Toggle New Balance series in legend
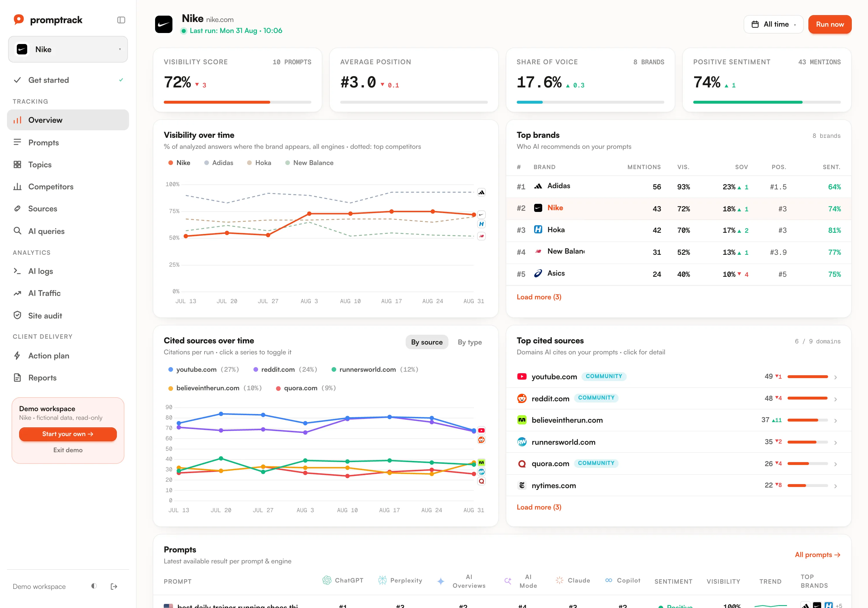Viewport: 868px width, 608px height. [x=309, y=163]
